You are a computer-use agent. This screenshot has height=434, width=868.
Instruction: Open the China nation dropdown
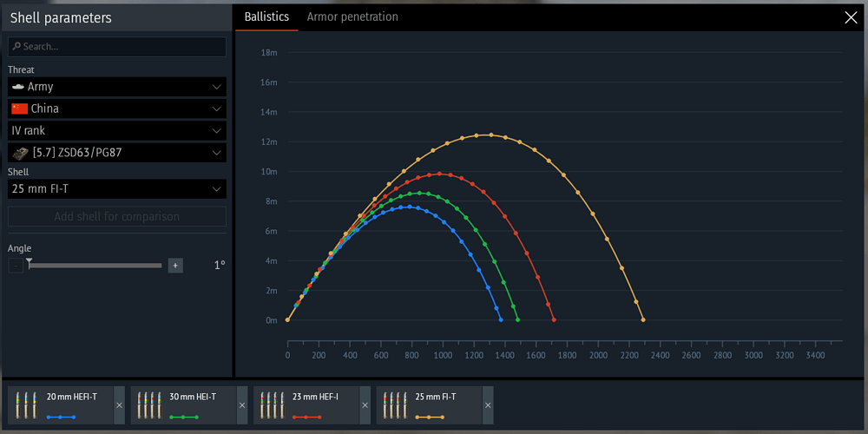(116, 108)
